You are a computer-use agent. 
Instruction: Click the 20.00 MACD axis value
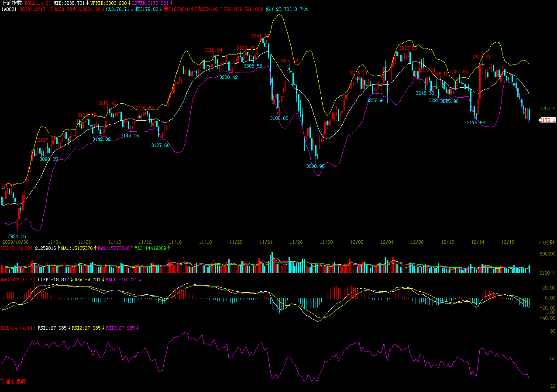click(x=549, y=288)
